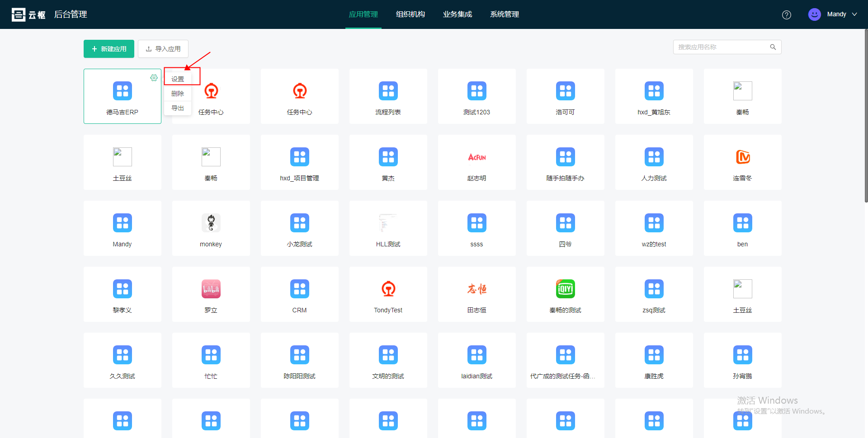Image resolution: width=868 pixels, height=438 pixels.
Task: Open the hxd_黄旭东 app icon
Action: point(654,91)
